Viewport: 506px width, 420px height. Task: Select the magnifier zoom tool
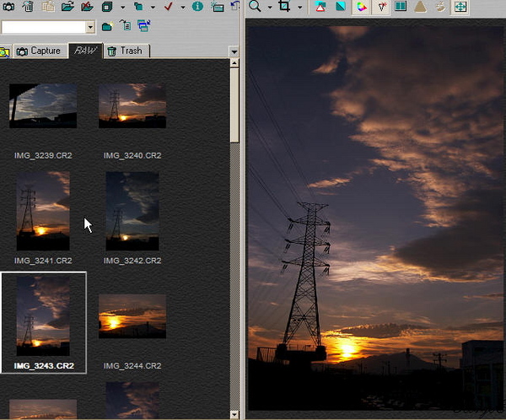255,6
